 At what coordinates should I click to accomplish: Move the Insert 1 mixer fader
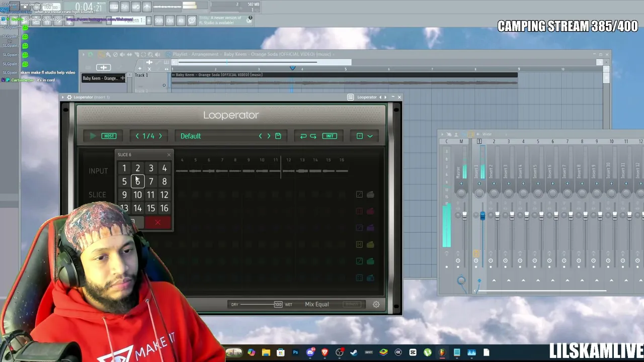pyautogui.click(x=482, y=216)
